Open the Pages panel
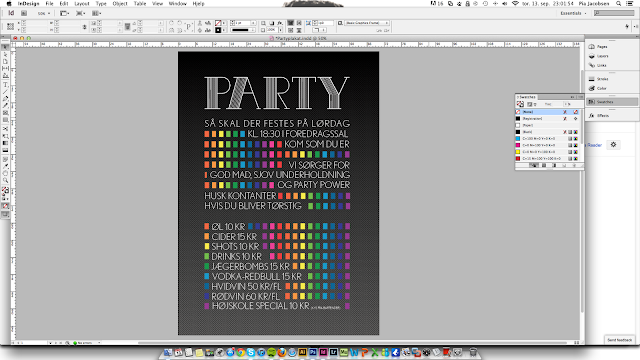Screen dimensions: 640x360 tap(598, 47)
